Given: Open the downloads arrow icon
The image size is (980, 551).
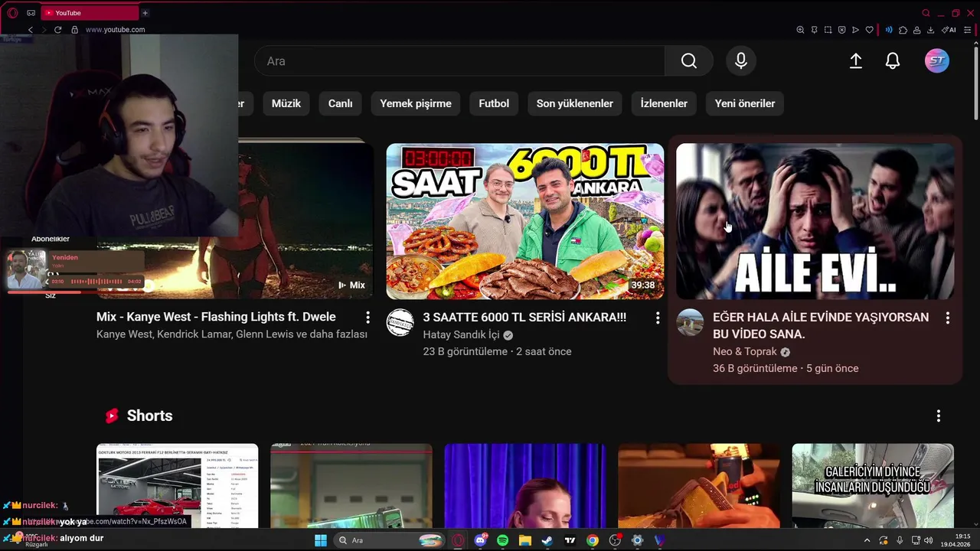Looking at the screenshot, I should [x=931, y=30].
